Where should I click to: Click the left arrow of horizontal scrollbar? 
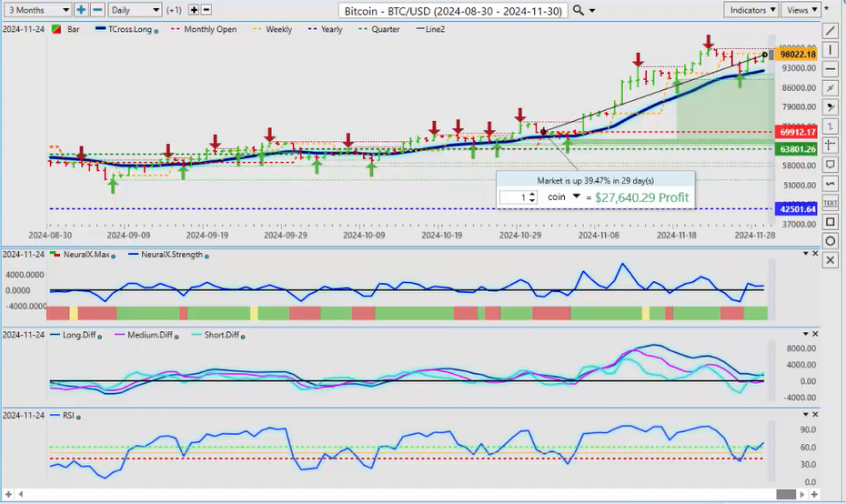point(21,494)
